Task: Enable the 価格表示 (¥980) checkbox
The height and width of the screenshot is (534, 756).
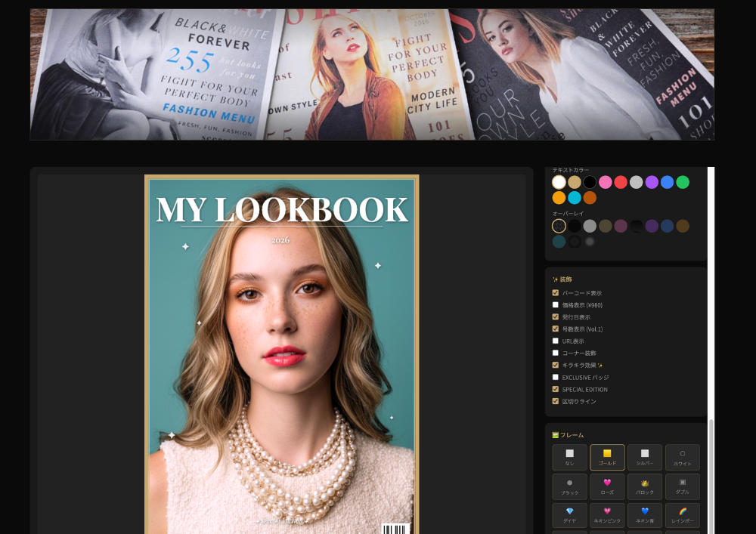Action: [x=556, y=305]
